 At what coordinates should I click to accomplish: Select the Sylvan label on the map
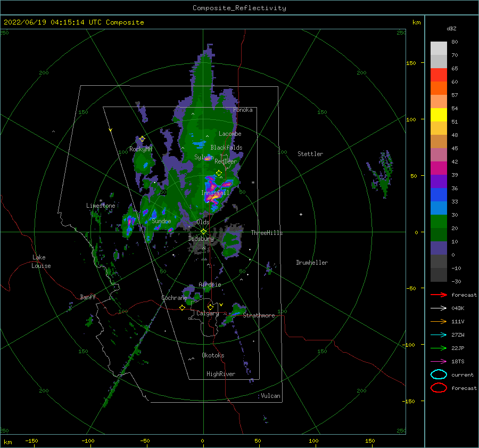(x=204, y=157)
